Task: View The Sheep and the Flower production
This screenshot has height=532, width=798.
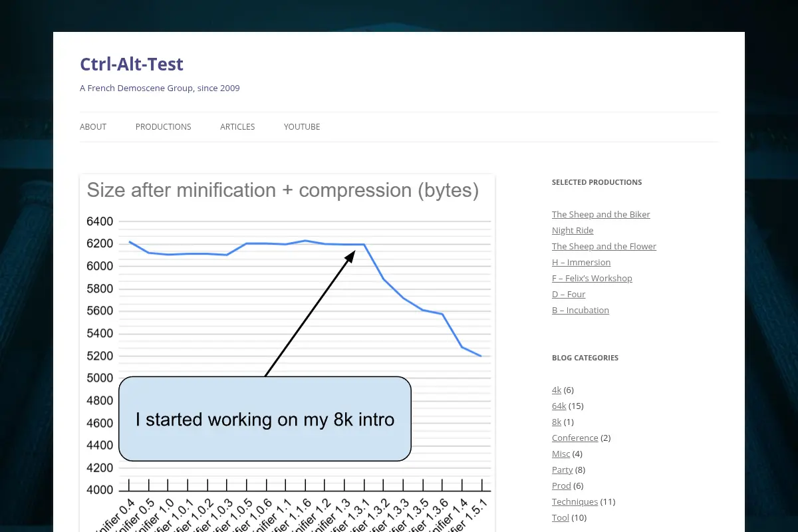Action: (x=604, y=246)
